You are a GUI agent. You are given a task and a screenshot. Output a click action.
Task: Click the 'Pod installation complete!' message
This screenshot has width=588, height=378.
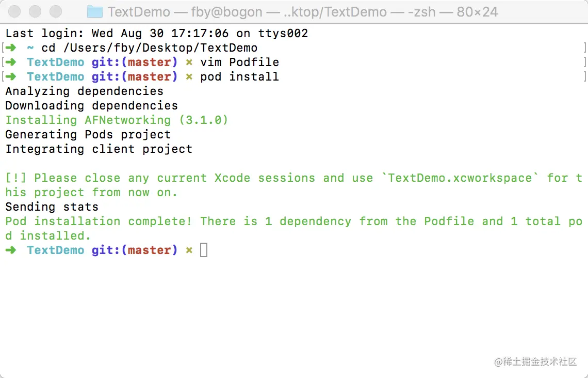point(99,222)
